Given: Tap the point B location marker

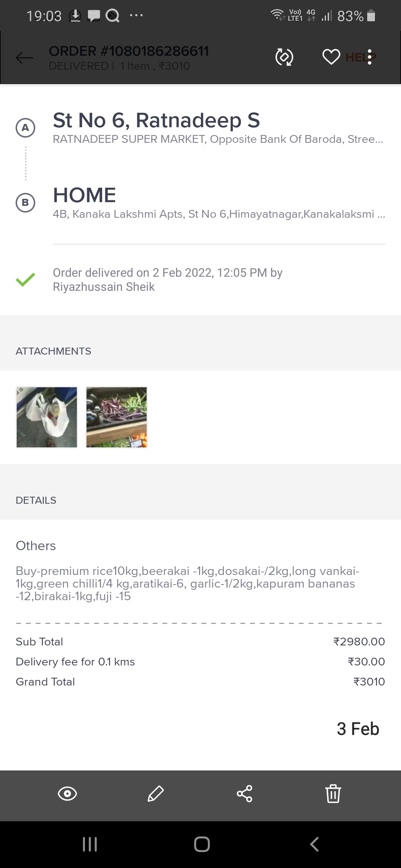Looking at the screenshot, I should [25, 203].
